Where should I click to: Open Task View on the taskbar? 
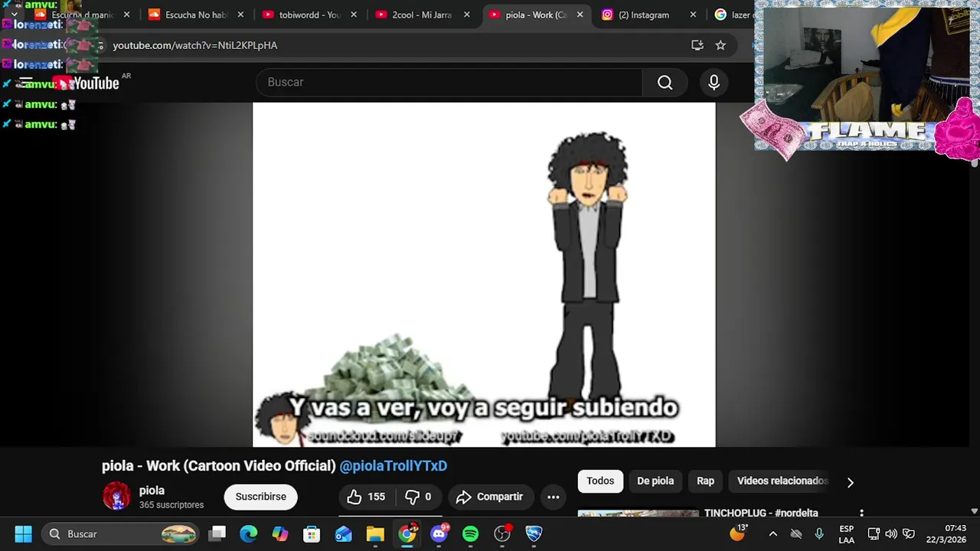tap(217, 533)
